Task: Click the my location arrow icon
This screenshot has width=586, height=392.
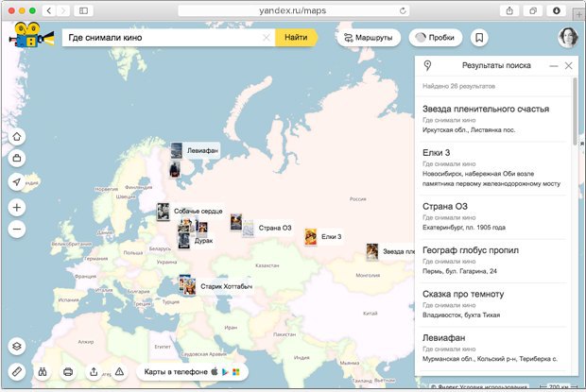Action: pos(17,181)
